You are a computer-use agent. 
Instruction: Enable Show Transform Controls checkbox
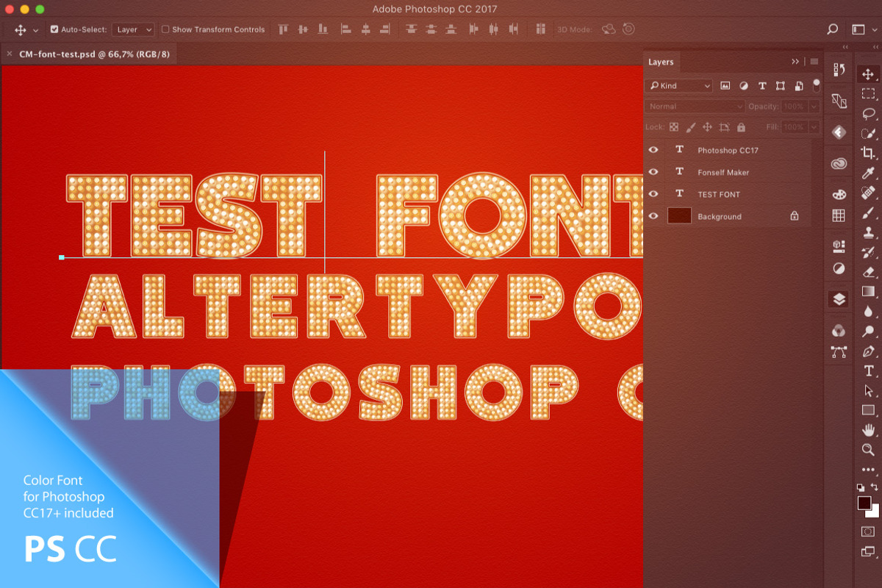pos(165,29)
